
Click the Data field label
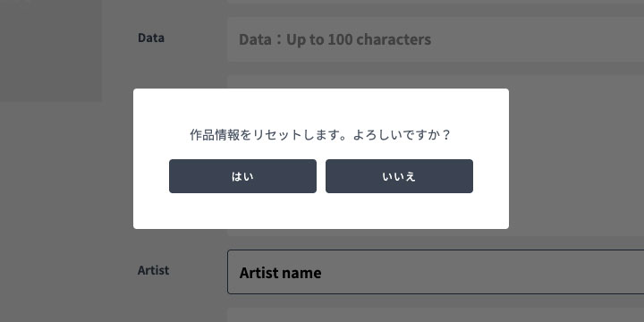[x=151, y=38]
